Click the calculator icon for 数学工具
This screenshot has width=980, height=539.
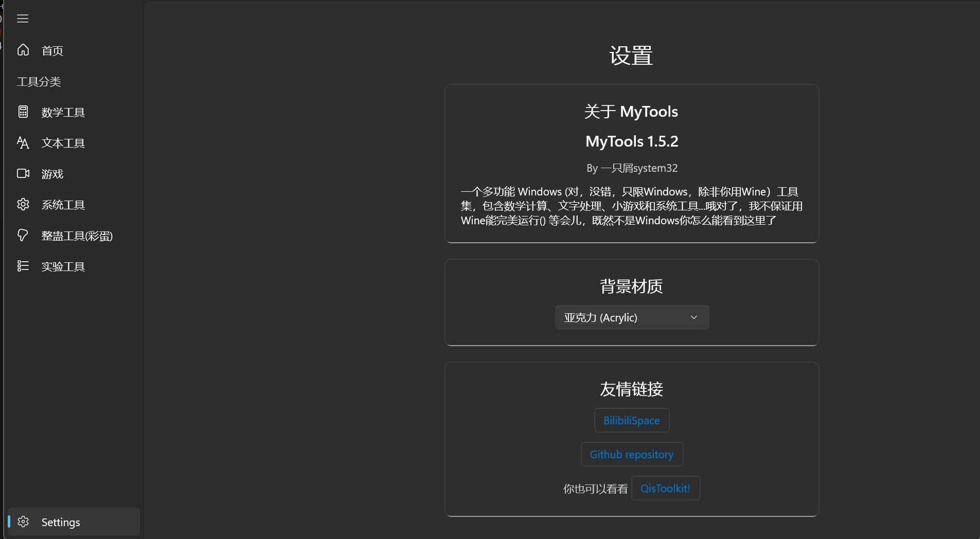pyautogui.click(x=23, y=112)
